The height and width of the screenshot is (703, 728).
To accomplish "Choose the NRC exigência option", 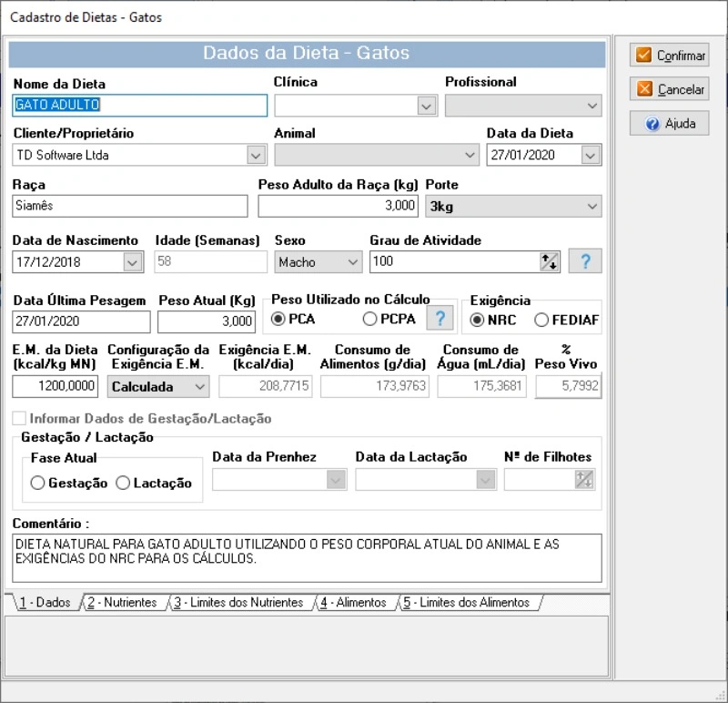I will click(x=477, y=321).
